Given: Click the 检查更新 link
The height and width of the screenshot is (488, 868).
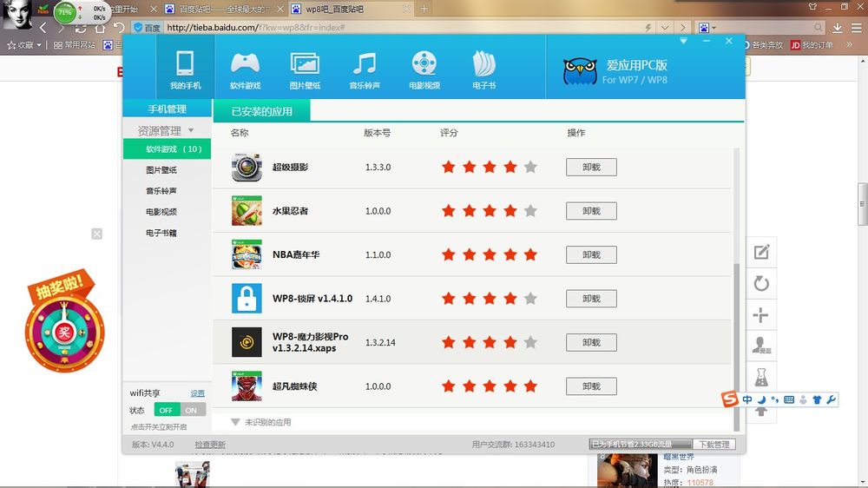Looking at the screenshot, I should (210, 445).
